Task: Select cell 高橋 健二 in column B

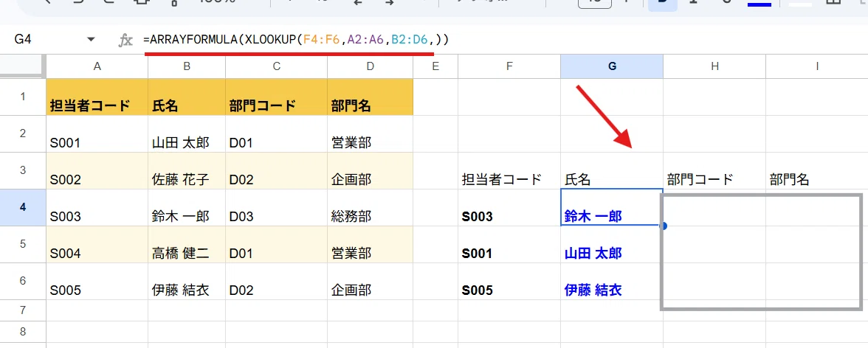Action: click(x=187, y=245)
